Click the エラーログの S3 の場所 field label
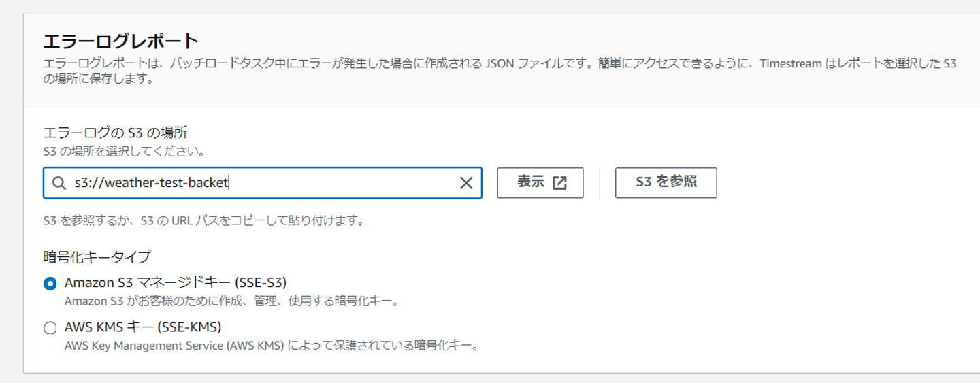 click(115, 133)
